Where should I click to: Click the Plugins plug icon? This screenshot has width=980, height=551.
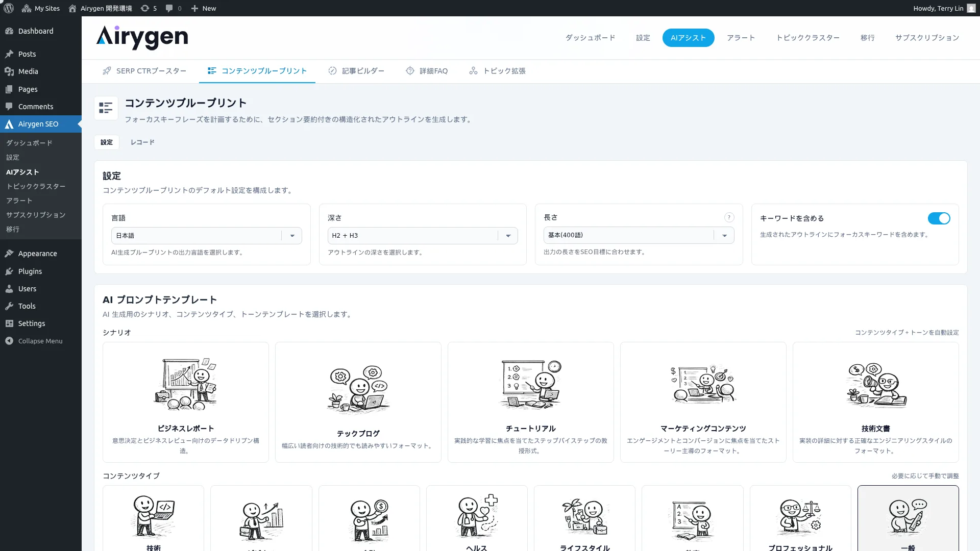pyautogui.click(x=9, y=271)
